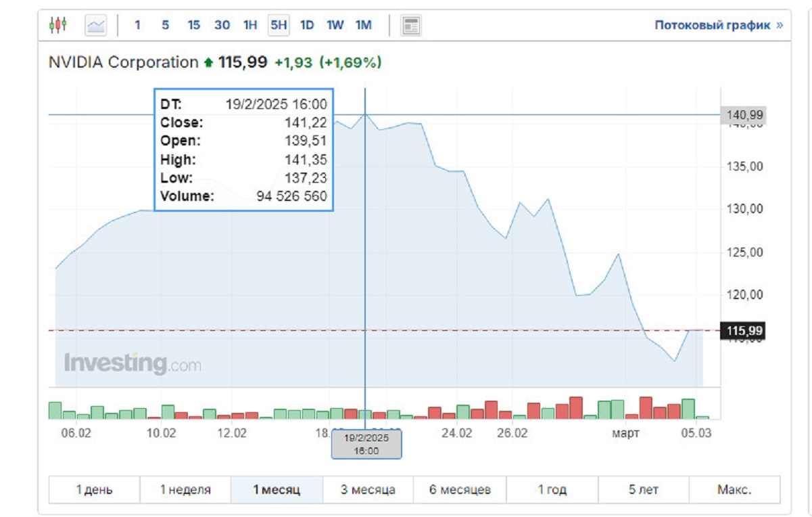Show the Макс. time range
The height and width of the screenshot is (517, 812).
coord(734,489)
